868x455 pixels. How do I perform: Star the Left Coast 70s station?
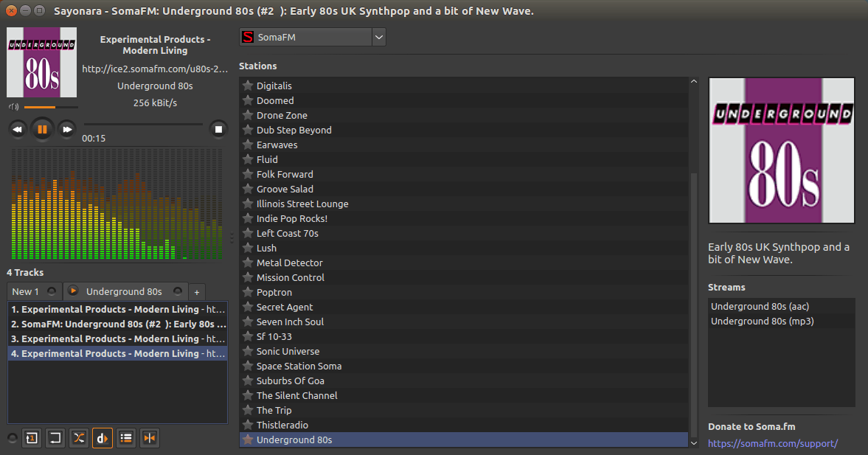point(248,234)
